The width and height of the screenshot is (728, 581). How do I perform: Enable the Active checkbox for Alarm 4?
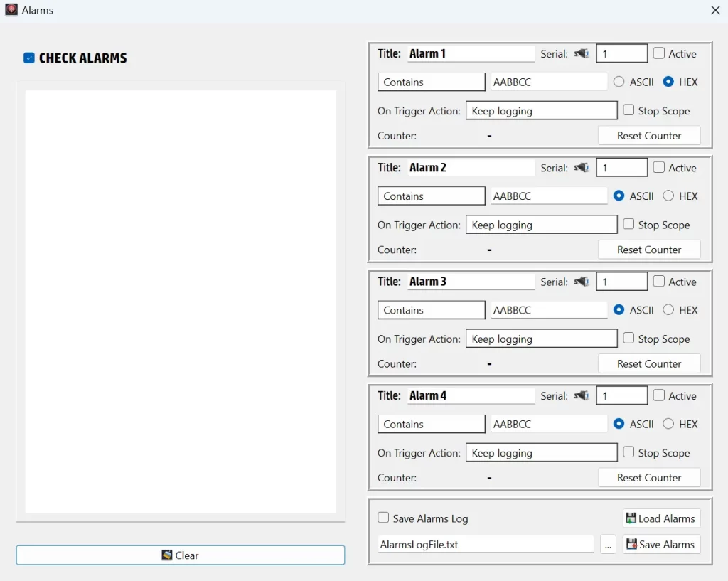[658, 395]
